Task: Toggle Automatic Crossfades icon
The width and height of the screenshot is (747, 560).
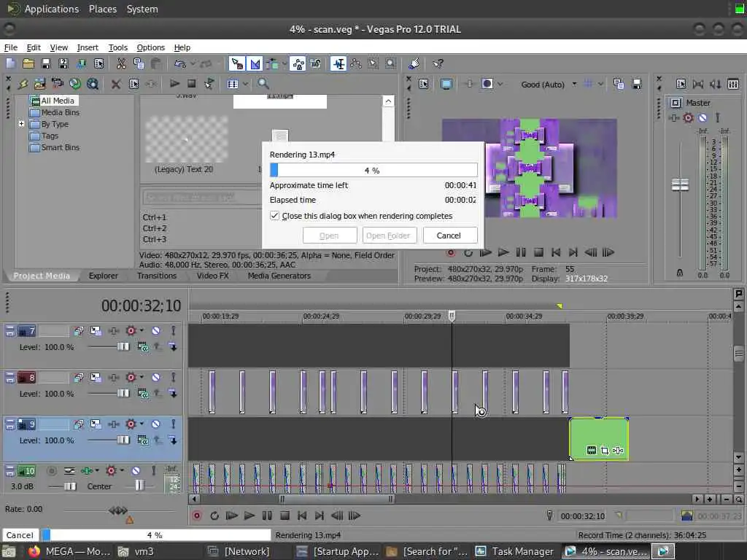Action: 255,63
